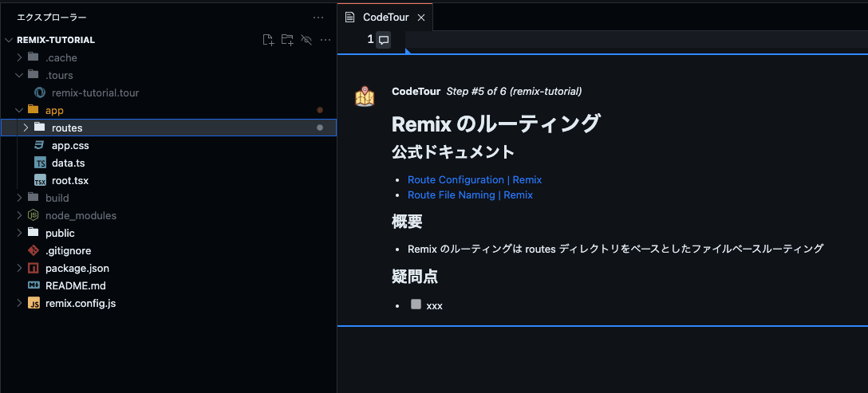Click the CodeTour map icon
Image resolution: width=868 pixels, height=393 pixels.
pos(365,97)
